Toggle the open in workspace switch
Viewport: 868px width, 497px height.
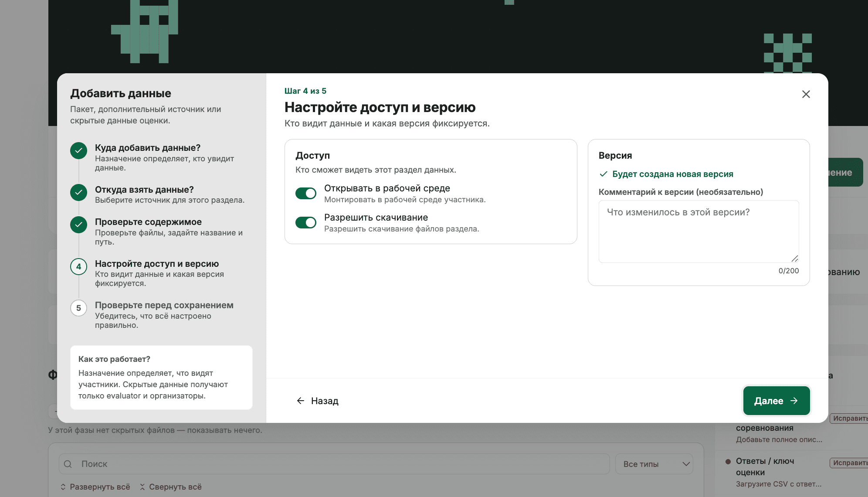(x=306, y=193)
